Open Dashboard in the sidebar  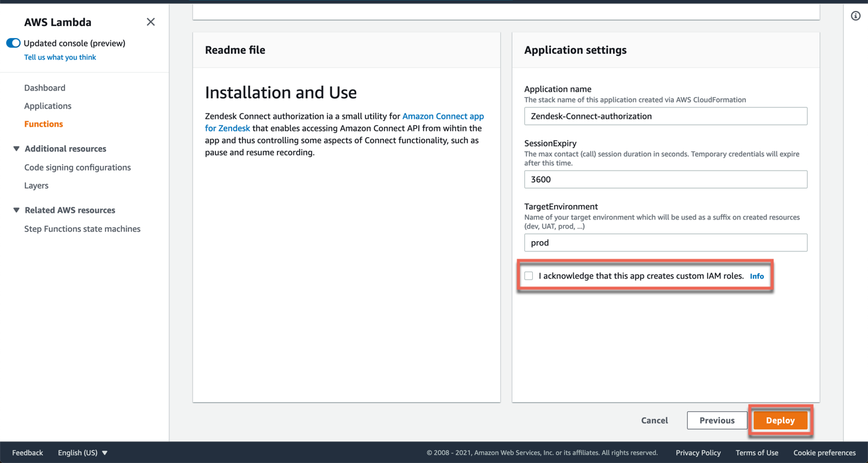tap(45, 88)
